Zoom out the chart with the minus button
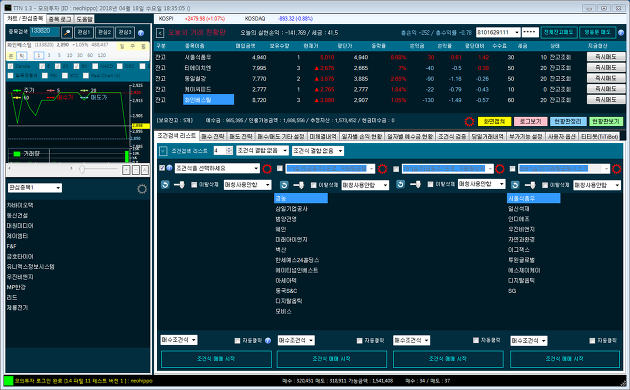Image resolution: width=630 pixels, height=390 pixels. (x=136, y=170)
